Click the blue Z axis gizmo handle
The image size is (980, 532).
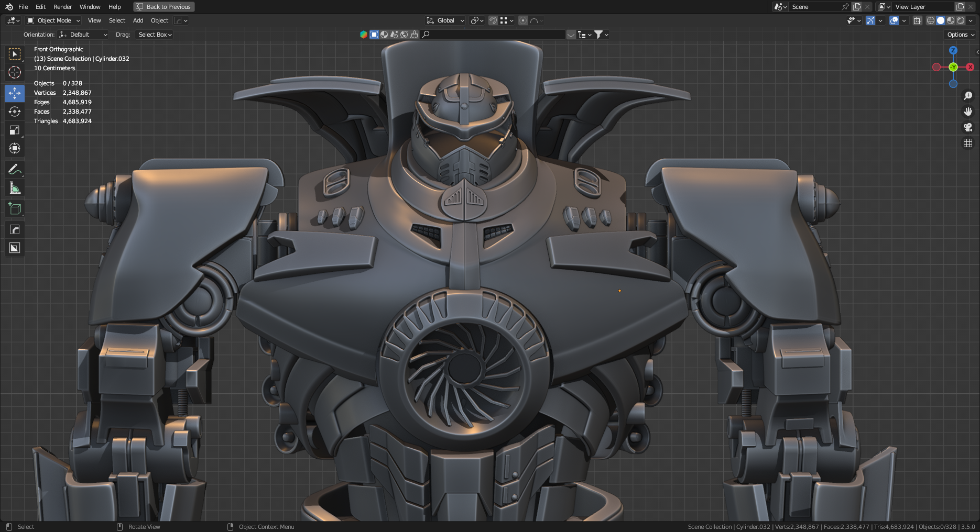point(953,50)
